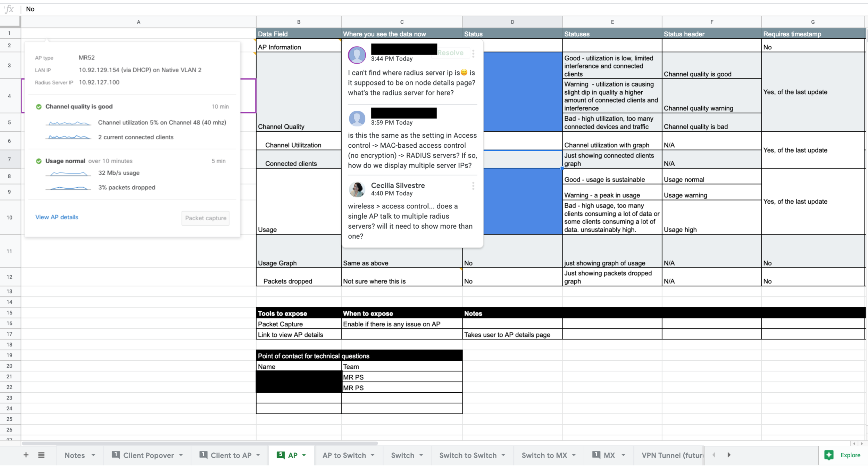Click the Explore star icon
868x466 pixels.
(x=829, y=455)
